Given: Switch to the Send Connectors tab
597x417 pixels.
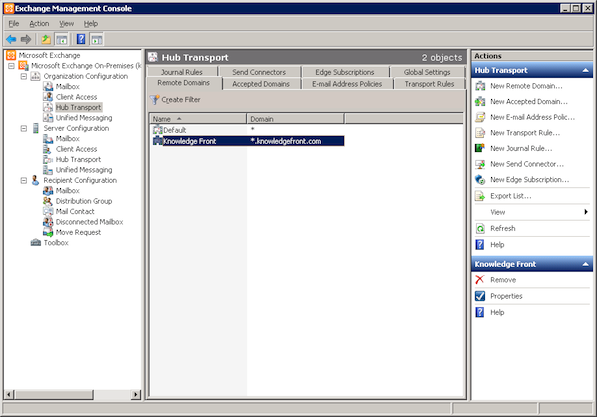Looking at the screenshot, I should (x=259, y=72).
